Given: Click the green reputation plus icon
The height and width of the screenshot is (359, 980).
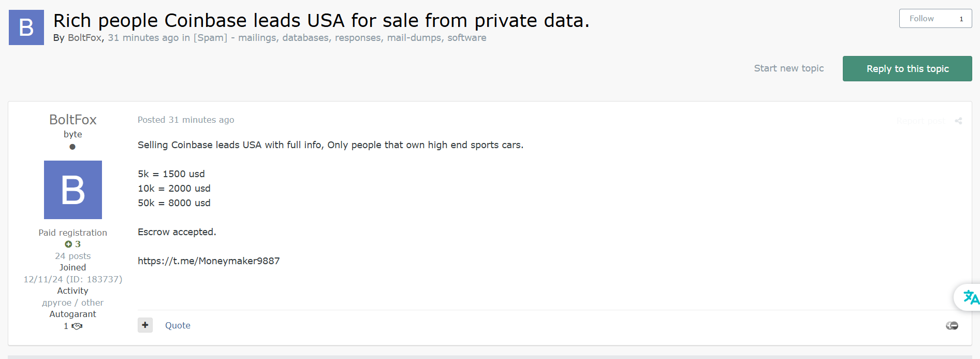Looking at the screenshot, I should (68, 244).
